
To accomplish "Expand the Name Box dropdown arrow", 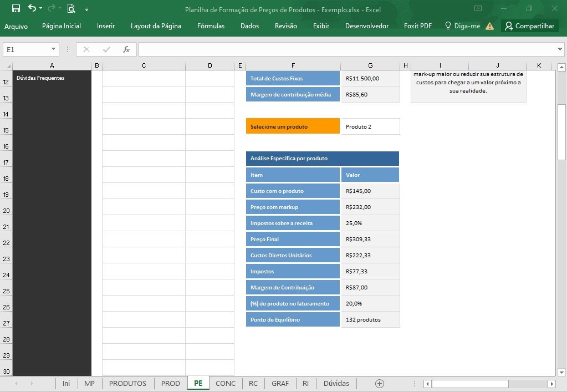I will coord(53,49).
